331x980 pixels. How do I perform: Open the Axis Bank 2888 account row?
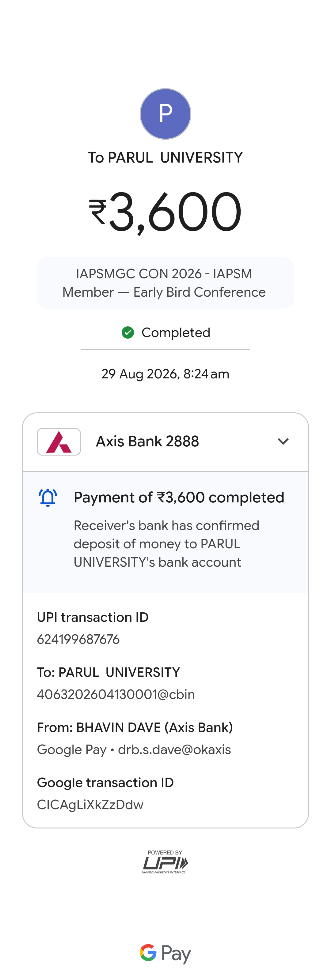click(165, 442)
